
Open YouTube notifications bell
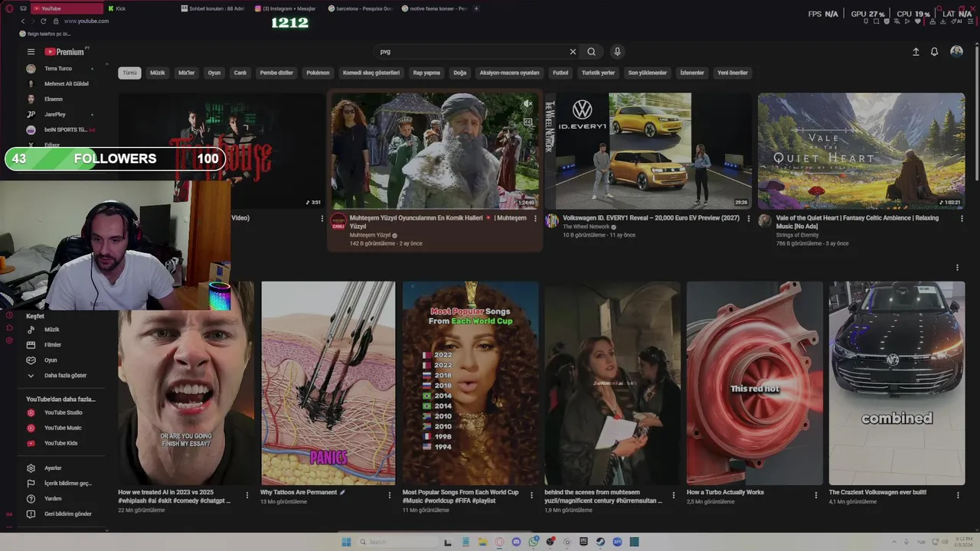click(x=934, y=52)
